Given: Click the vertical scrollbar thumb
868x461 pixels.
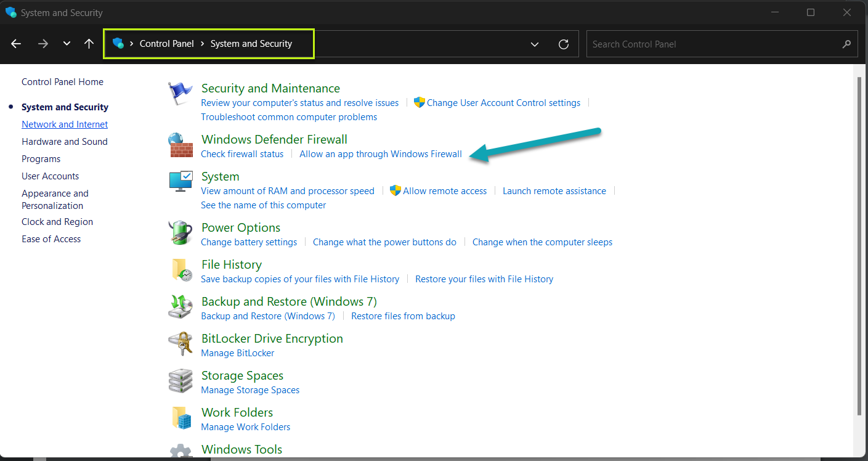Looking at the screenshot, I should click(861, 247).
